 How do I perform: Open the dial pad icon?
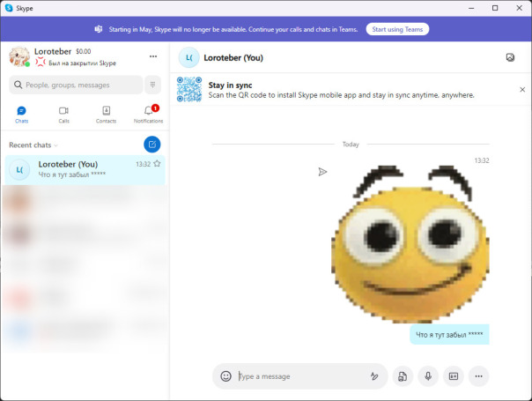(152, 85)
